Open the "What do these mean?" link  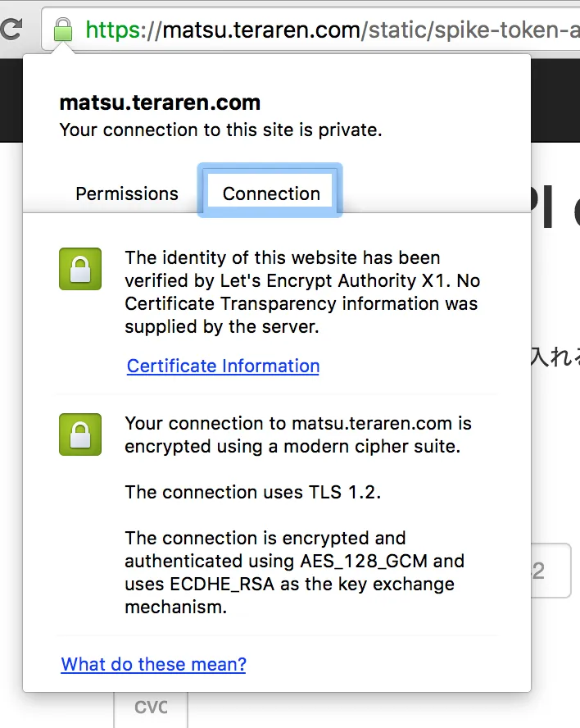[153, 664]
